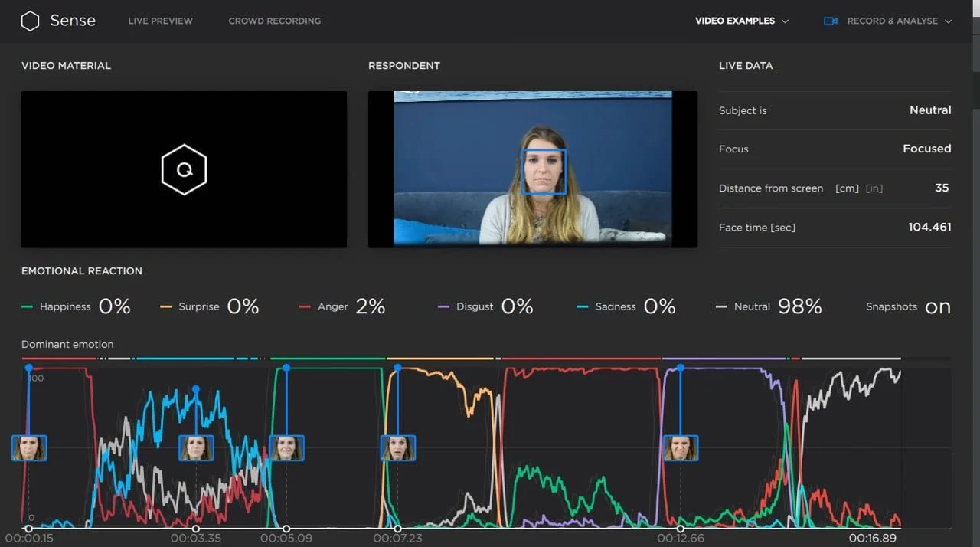The height and width of the screenshot is (547, 980).
Task: Open the snapshot thumbnail at 00:00.15
Action: [29, 448]
